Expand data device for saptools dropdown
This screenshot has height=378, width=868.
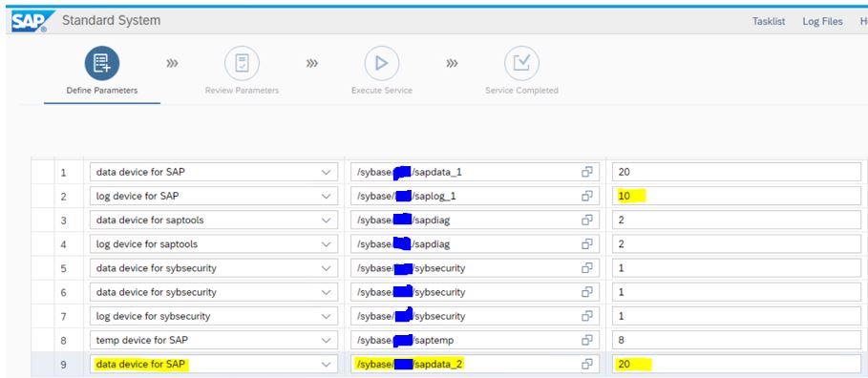(326, 220)
